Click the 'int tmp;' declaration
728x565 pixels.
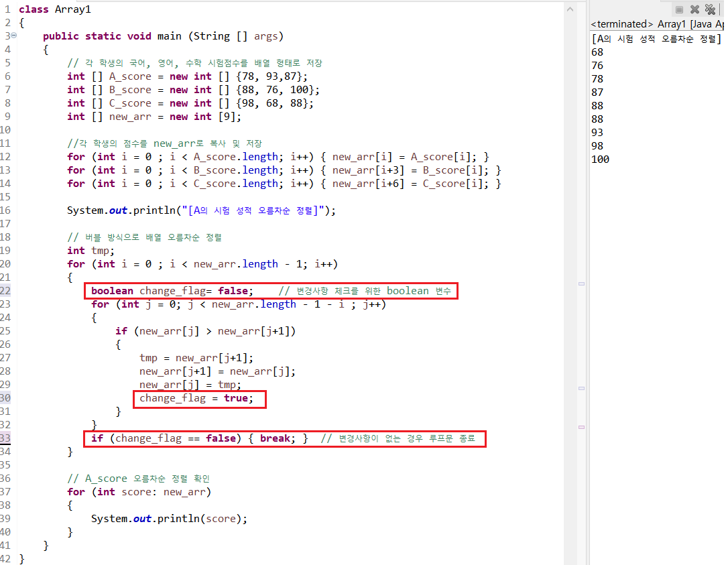(90, 251)
